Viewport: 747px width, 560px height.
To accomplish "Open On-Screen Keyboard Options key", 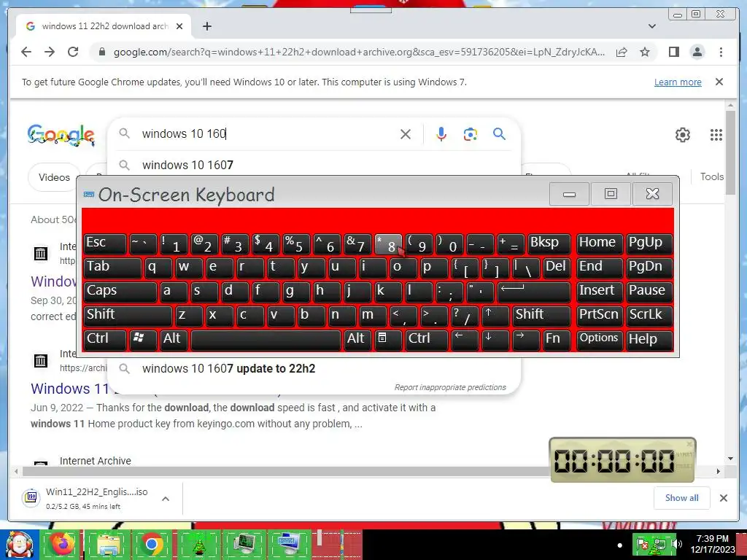I will click(x=600, y=340).
